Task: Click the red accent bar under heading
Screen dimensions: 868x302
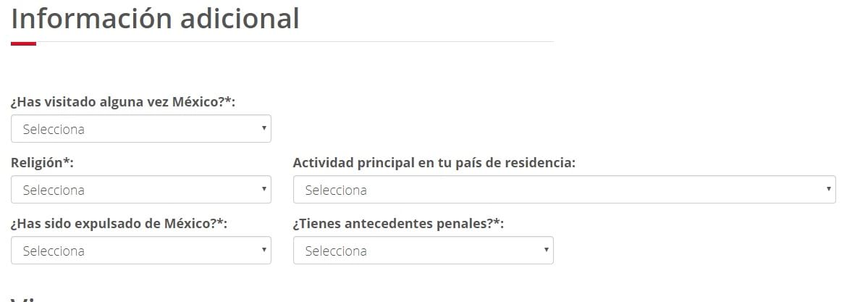Action: (23, 43)
